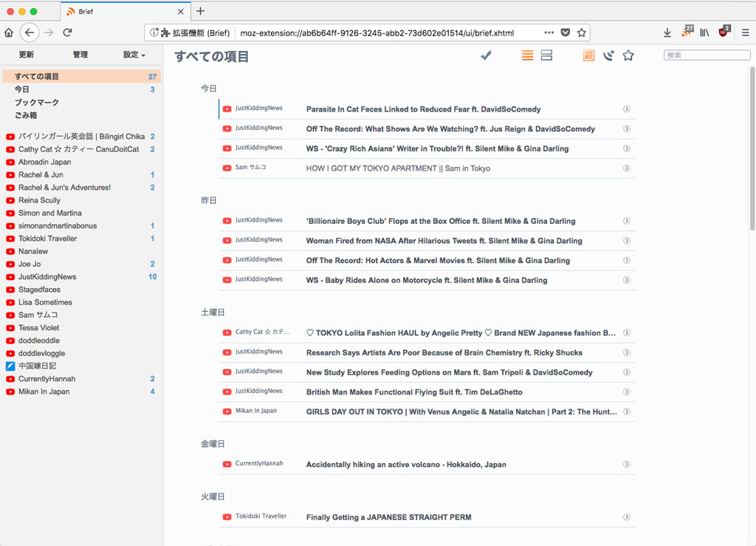Close the Brief tab
Image resolution: width=756 pixels, height=546 pixels.
click(x=181, y=11)
